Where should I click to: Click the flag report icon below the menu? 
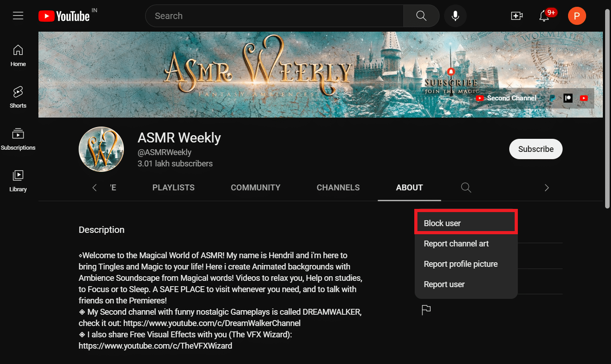426,310
